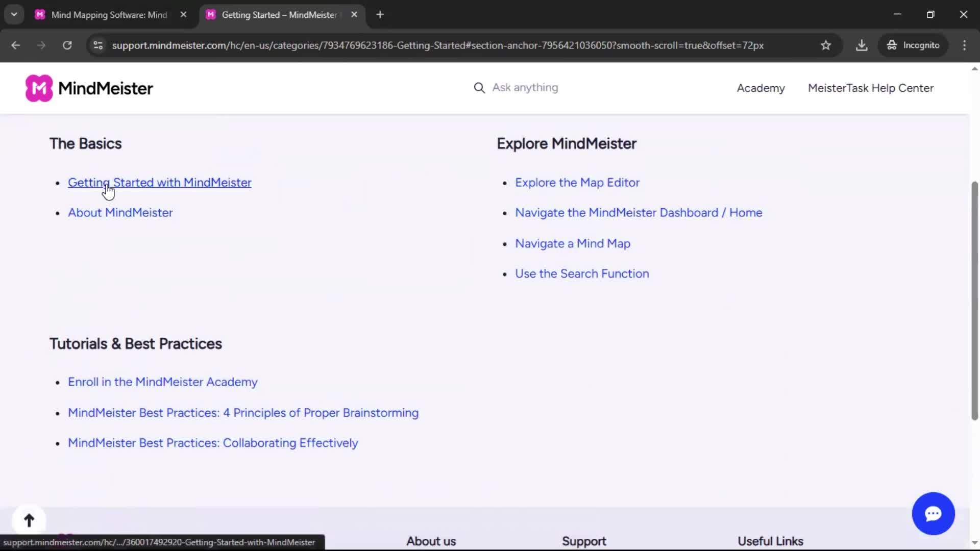Screen dimensions: 980x551
Task: Expand the tab search dropdown arrow
Action: pyautogui.click(x=14, y=15)
